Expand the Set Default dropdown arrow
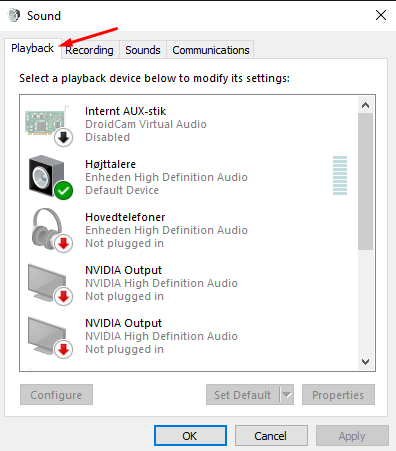The height and width of the screenshot is (451, 396). 287,395
